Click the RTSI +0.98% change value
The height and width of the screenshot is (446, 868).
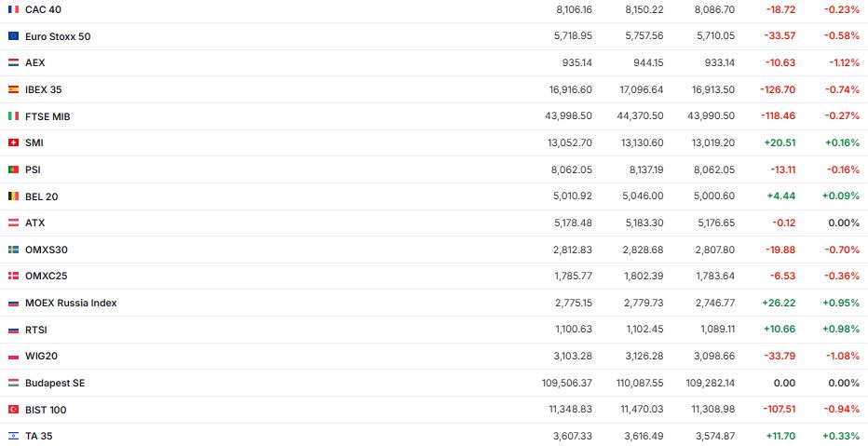(842, 330)
